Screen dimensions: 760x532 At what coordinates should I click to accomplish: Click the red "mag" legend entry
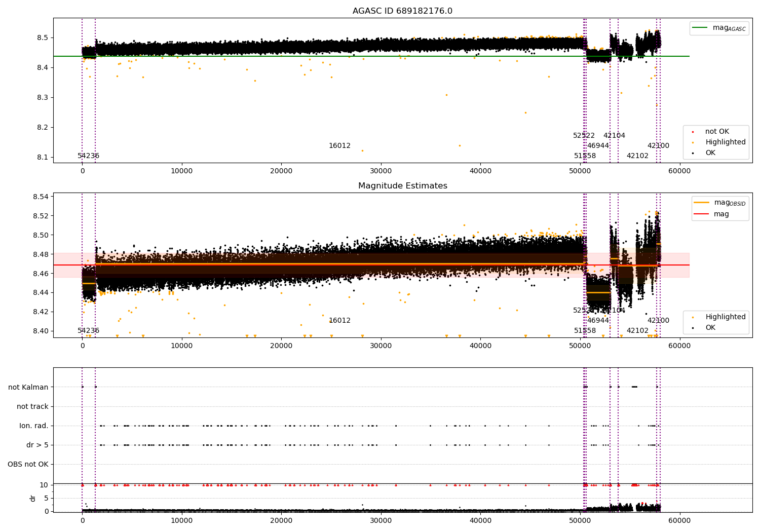point(721,214)
